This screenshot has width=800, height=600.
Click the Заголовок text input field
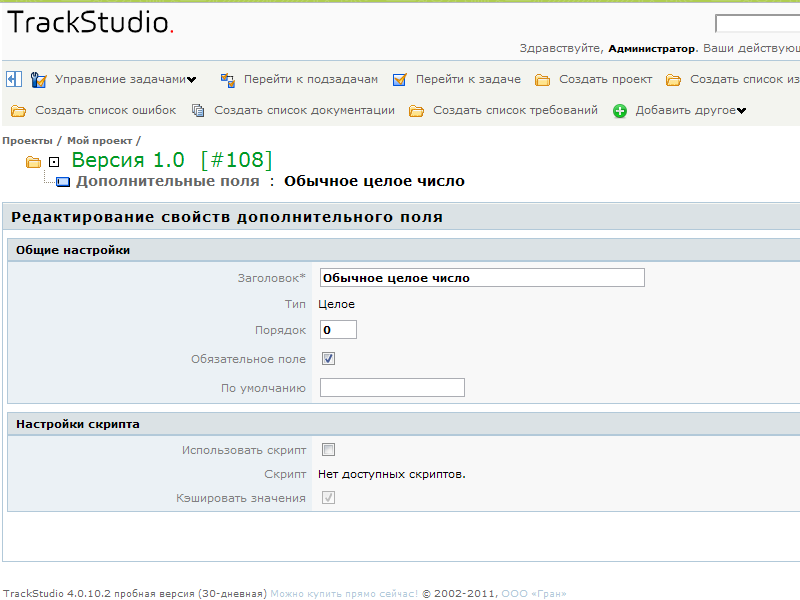[x=482, y=278]
